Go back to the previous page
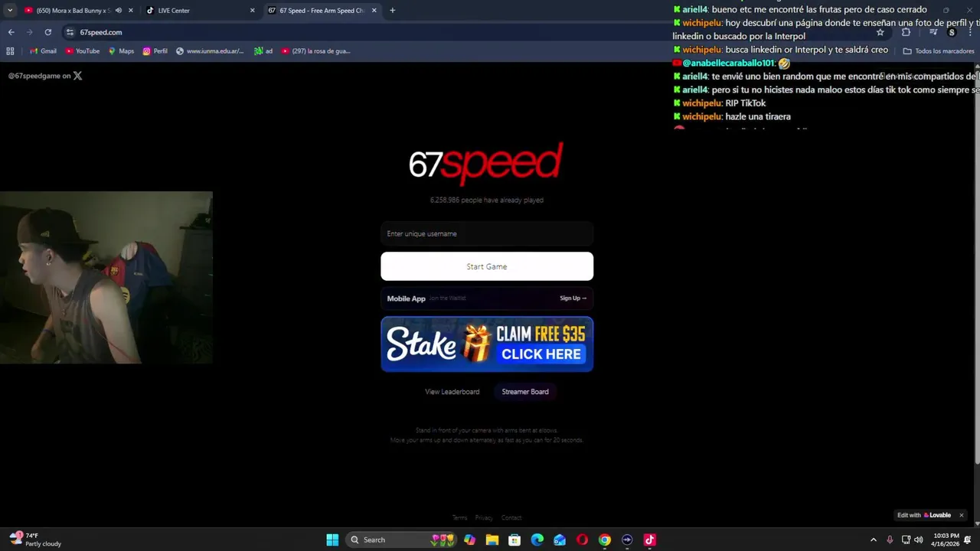The image size is (980, 551). pos(11,32)
